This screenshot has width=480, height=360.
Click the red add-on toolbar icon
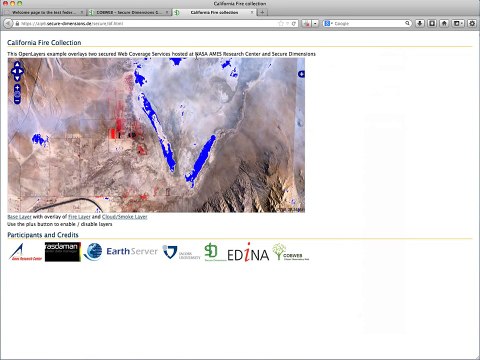coord(307,23)
